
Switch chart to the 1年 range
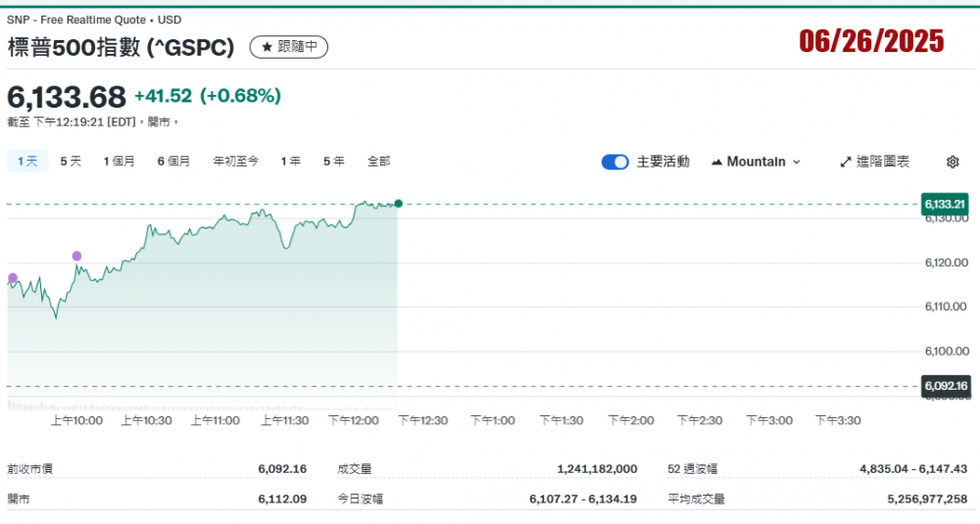290,161
